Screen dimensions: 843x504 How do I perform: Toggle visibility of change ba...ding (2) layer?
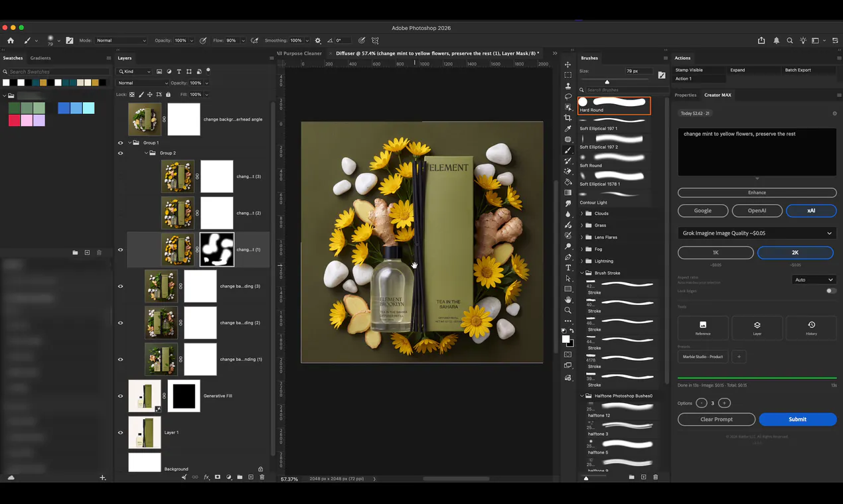point(120,323)
